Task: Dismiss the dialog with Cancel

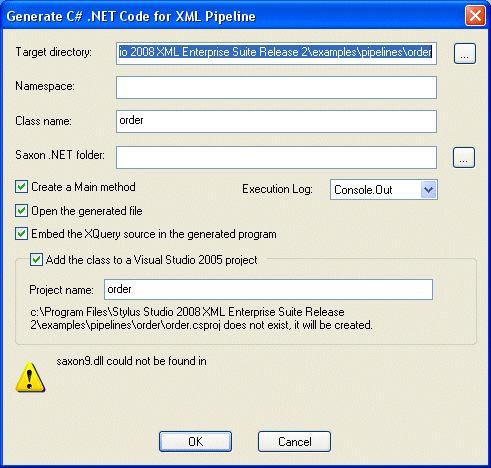Action: pyautogui.click(x=294, y=442)
